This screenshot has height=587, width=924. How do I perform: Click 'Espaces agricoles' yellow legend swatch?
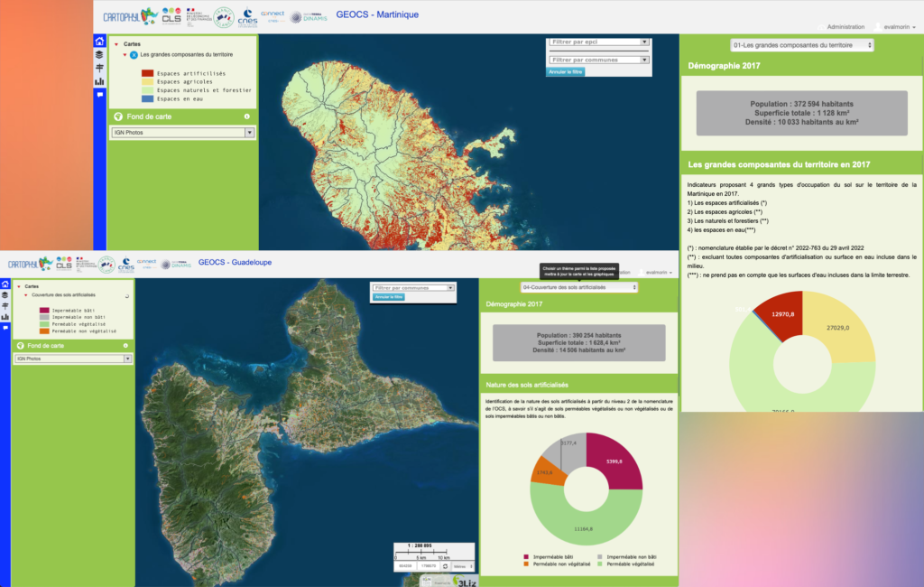[x=147, y=81]
